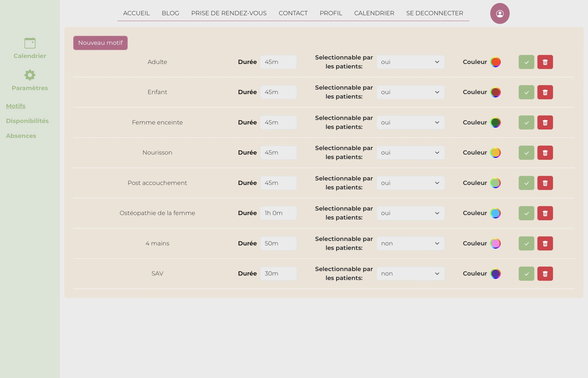Click the Paramètres gear icon
This screenshot has width=588, height=378.
click(30, 75)
